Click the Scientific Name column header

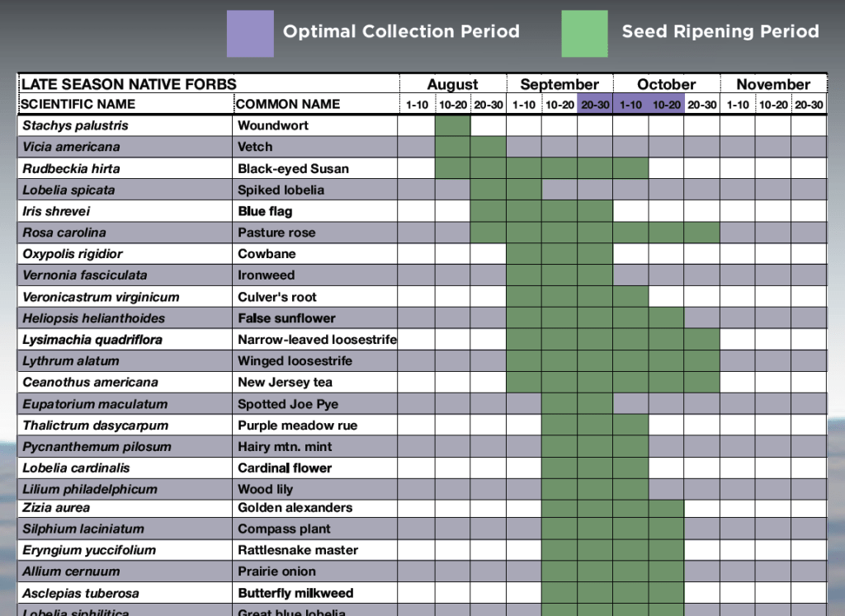click(x=78, y=105)
